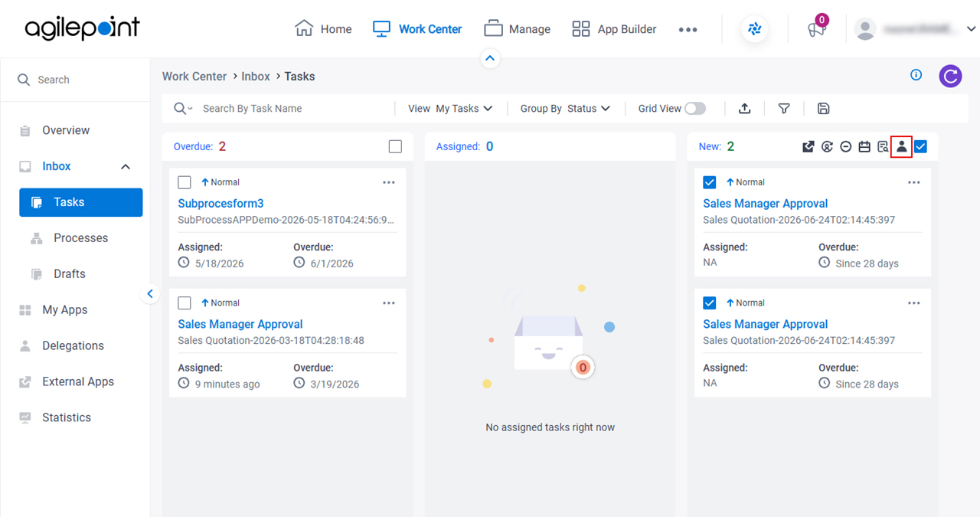Select Processes in the sidebar
The height and width of the screenshot is (517, 980).
click(x=80, y=238)
